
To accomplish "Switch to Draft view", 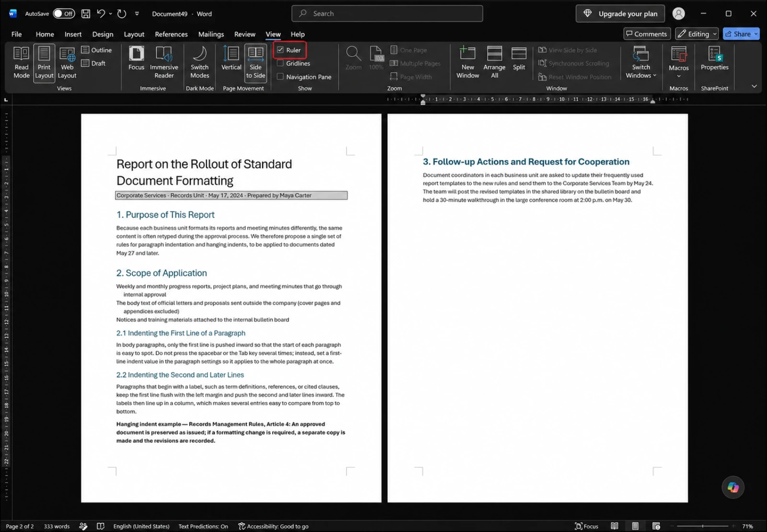I will tap(93, 63).
